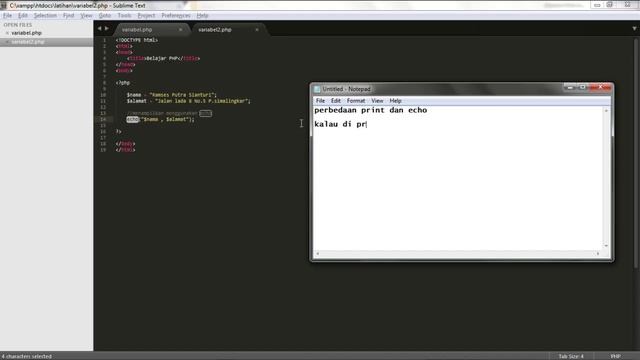640x360 pixels.
Task: Open Sublime Text Edit menu
Action: tap(23, 16)
